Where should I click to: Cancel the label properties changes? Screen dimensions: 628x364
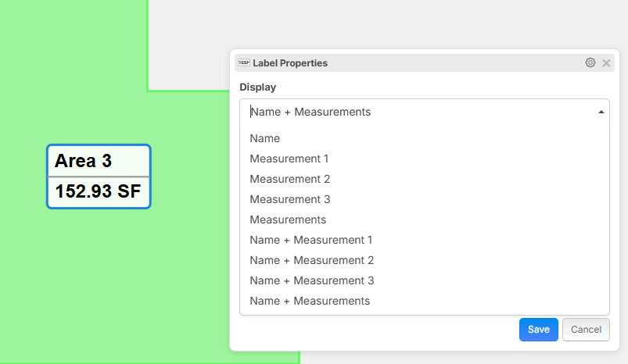click(x=586, y=330)
